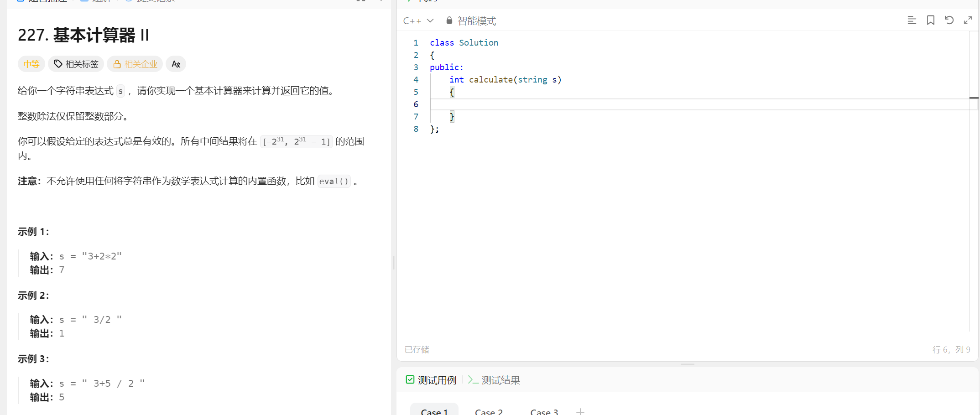Screen dimensions: 980x415
Task: Select the Case 3 tab
Action: tap(544, 411)
